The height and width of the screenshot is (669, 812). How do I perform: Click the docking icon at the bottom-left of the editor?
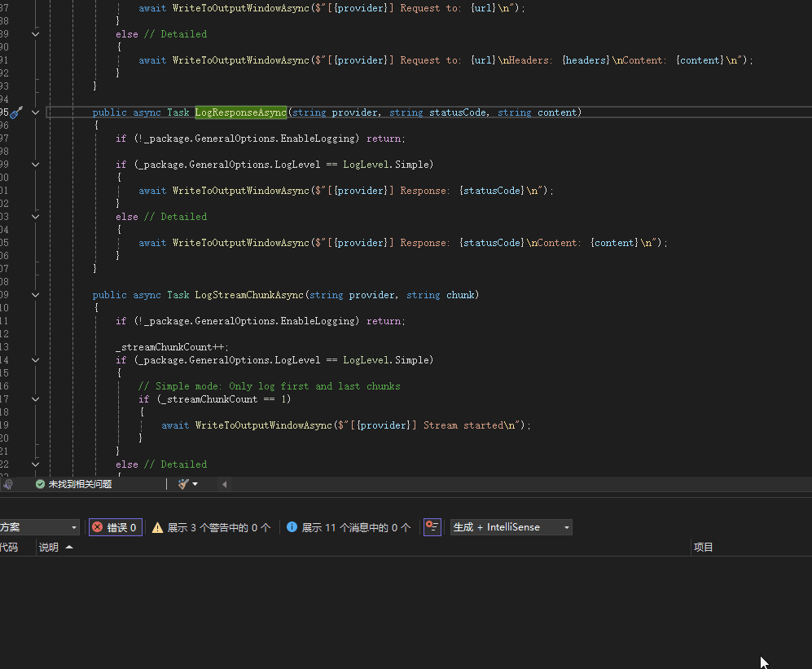tap(8, 483)
